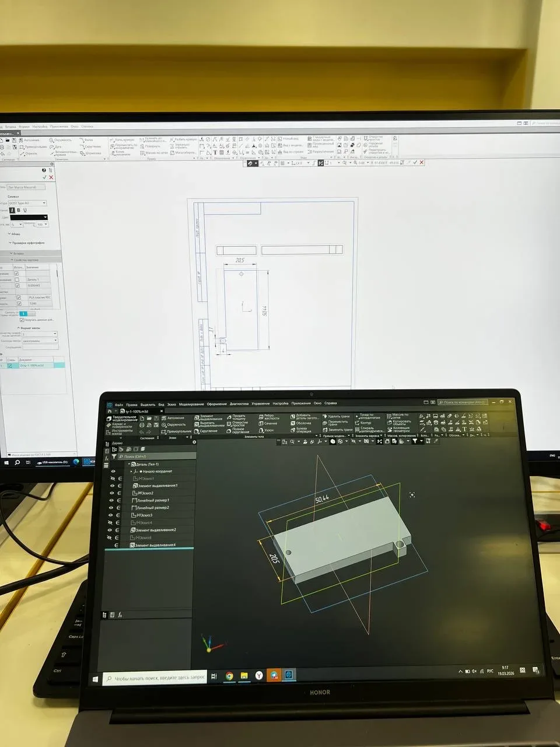This screenshot has height=747, width=560.
Task: Open Telegram from laptop taskbar
Action: coord(274,675)
